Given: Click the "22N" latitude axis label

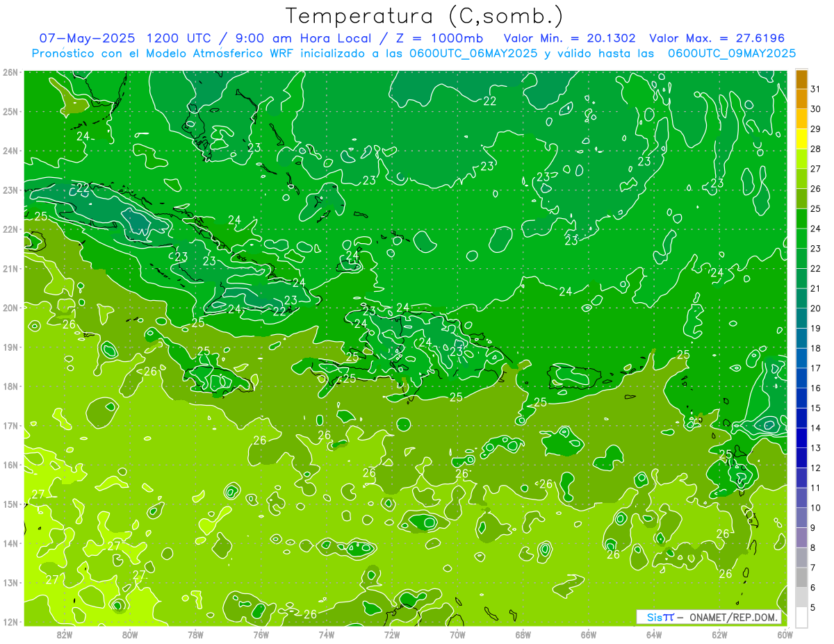Looking at the screenshot, I should coord(10,229).
